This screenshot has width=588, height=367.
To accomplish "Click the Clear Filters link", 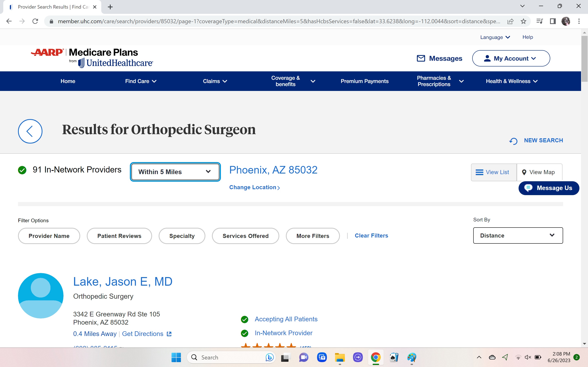I will [x=371, y=235].
